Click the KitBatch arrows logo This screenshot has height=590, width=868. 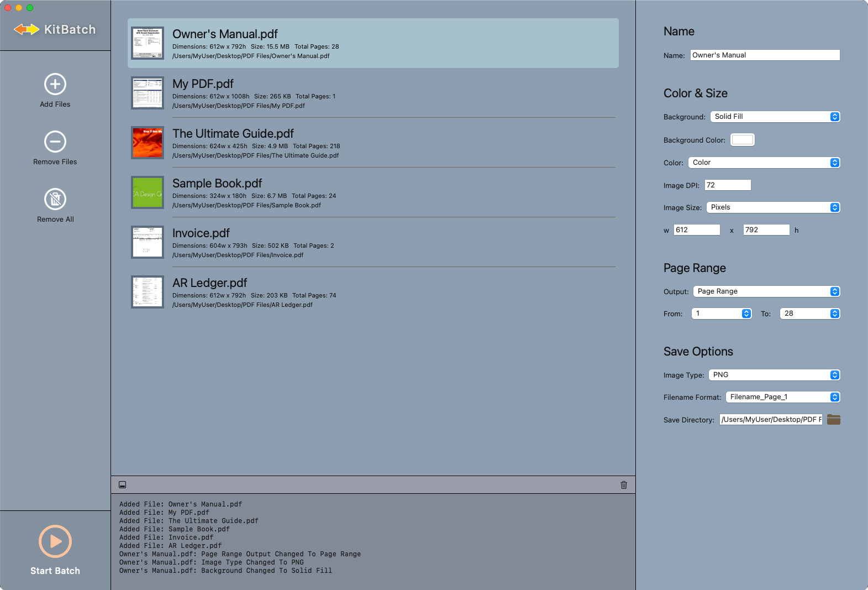coord(27,29)
